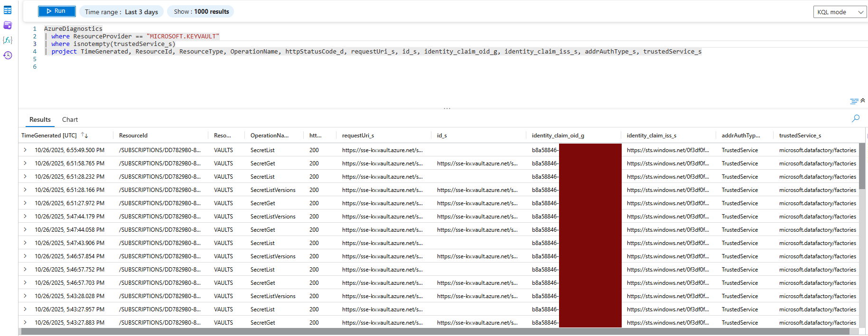The width and height of the screenshot is (868, 336).
Task: Open the Queries icon in left sidebar
Action: [x=8, y=25]
